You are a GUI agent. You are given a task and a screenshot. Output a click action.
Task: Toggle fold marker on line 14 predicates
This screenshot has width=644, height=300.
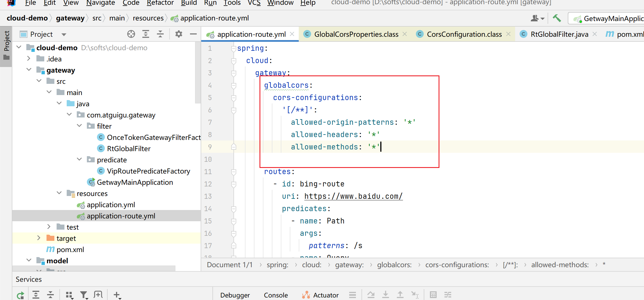click(x=233, y=209)
